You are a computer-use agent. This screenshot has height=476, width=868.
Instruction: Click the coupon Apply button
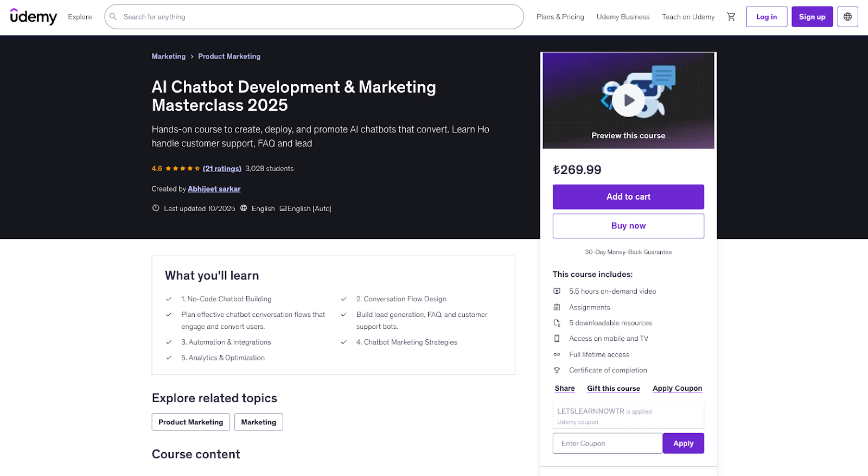pos(684,443)
